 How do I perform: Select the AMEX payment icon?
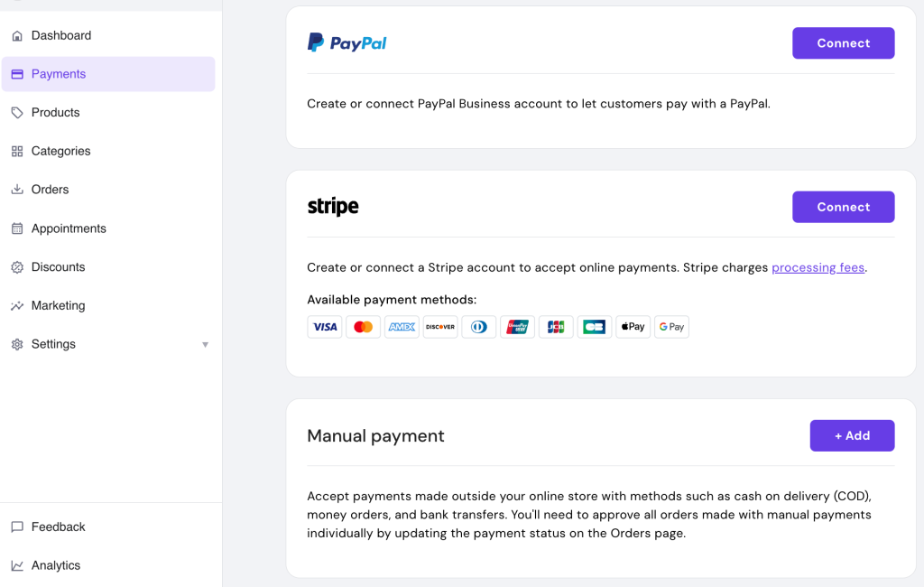click(x=402, y=326)
